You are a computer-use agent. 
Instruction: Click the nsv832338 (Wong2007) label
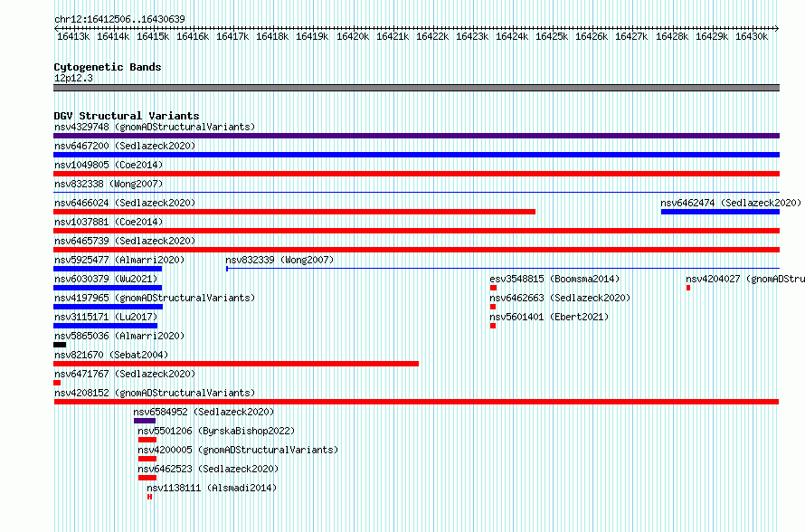pyautogui.click(x=109, y=184)
